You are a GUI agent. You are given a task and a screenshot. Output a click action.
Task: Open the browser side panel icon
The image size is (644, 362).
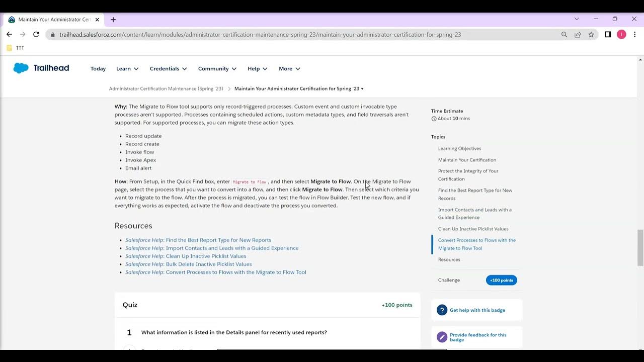coord(608,35)
